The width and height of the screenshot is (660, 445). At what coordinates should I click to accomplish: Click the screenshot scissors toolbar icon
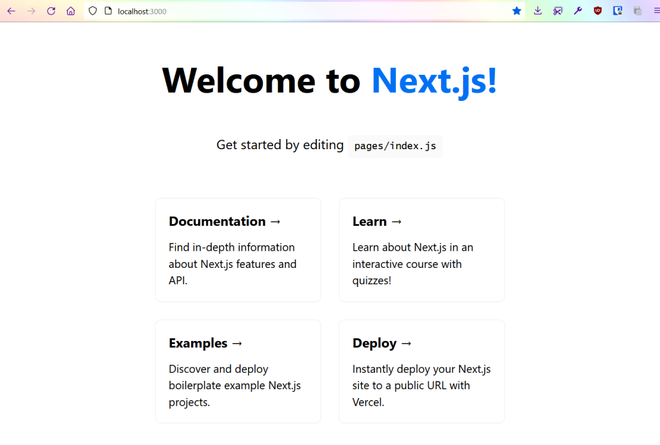[x=558, y=11]
